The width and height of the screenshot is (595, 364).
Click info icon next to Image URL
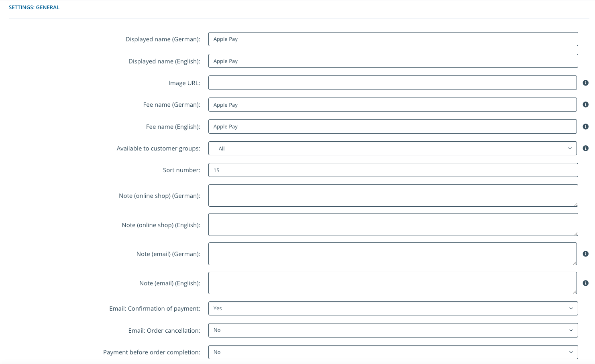(x=586, y=83)
